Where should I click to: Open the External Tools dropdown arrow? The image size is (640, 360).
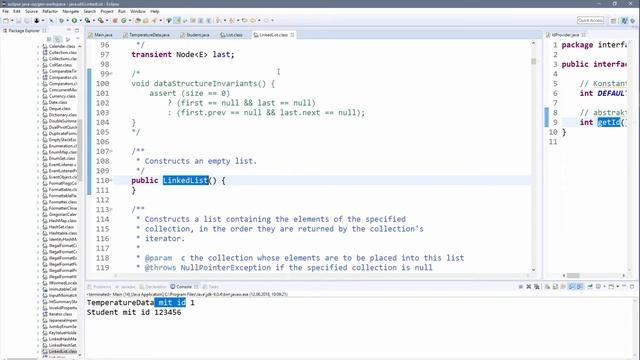(x=107, y=20)
